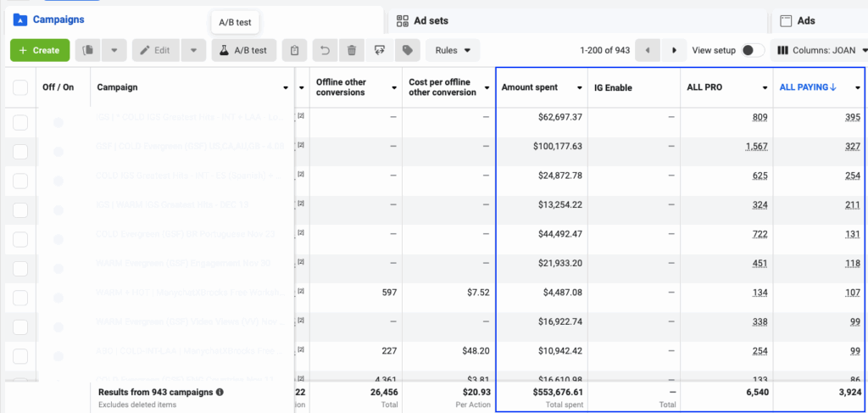Check the $21,933.20 campaign row checkbox
The height and width of the screenshot is (413, 868).
coord(20,269)
